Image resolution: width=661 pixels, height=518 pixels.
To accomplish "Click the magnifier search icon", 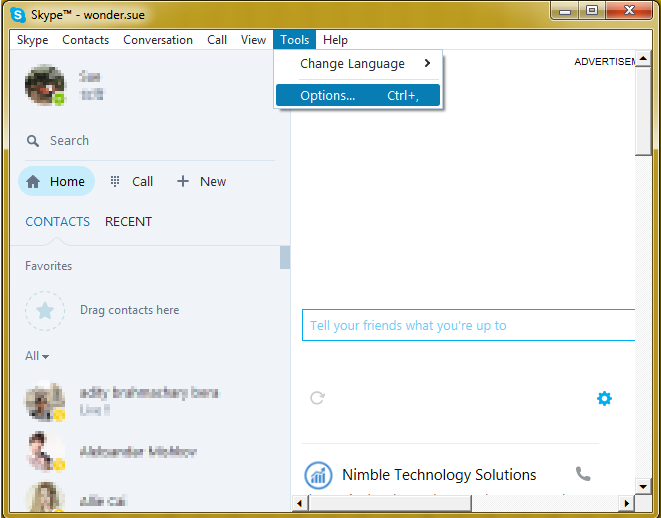I will click(33, 141).
